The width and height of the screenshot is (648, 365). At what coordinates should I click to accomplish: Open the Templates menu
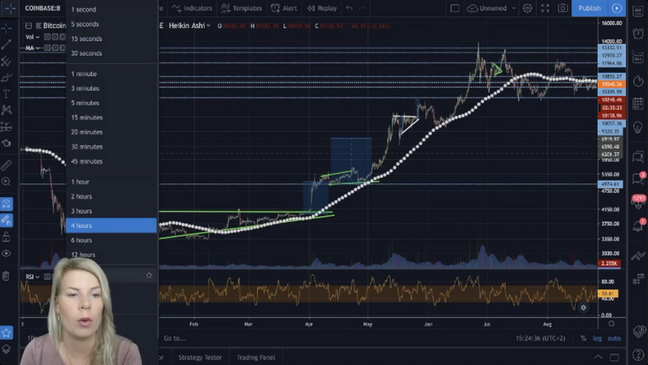[x=241, y=8]
